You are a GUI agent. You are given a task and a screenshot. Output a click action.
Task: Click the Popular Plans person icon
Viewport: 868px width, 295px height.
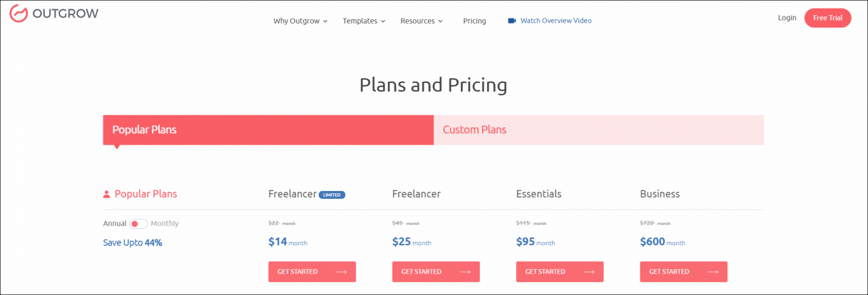tap(106, 194)
